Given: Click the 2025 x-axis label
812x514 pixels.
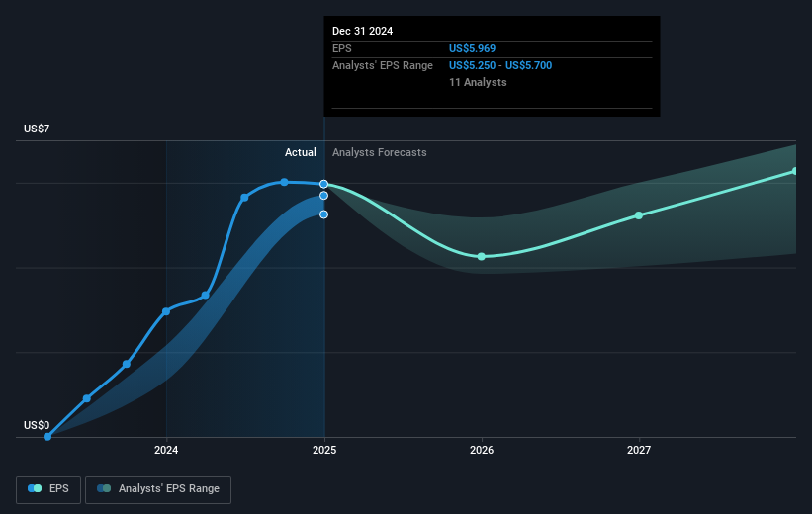Looking at the screenshot, I should [324, 450].
